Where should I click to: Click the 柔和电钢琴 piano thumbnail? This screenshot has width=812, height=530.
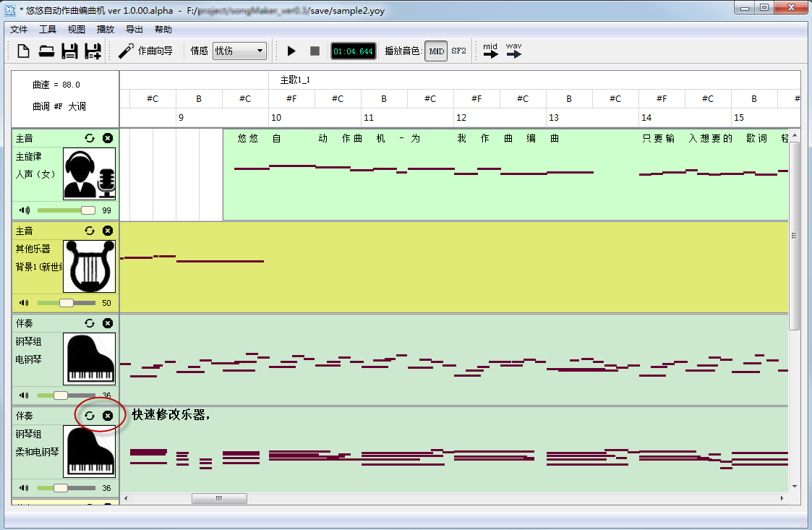(x=89, y=451)
